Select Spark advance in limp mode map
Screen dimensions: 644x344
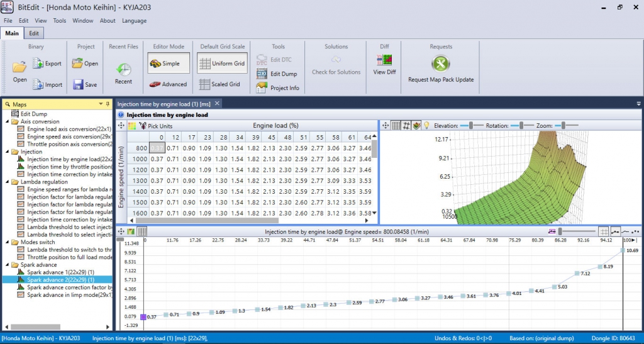click(65, 295)
